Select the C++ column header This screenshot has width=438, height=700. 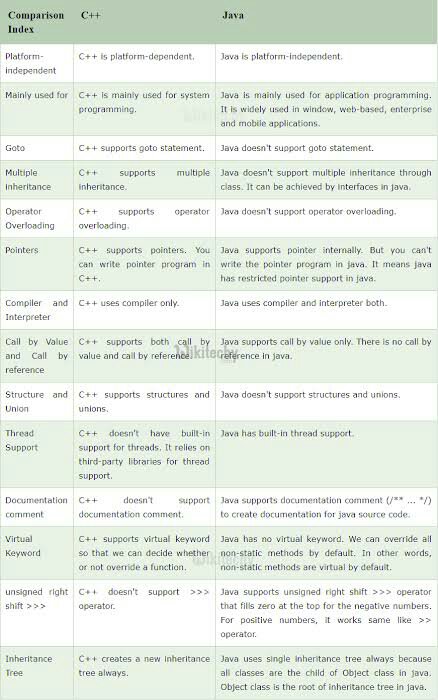pyautogui.click(x=91, y=15)
